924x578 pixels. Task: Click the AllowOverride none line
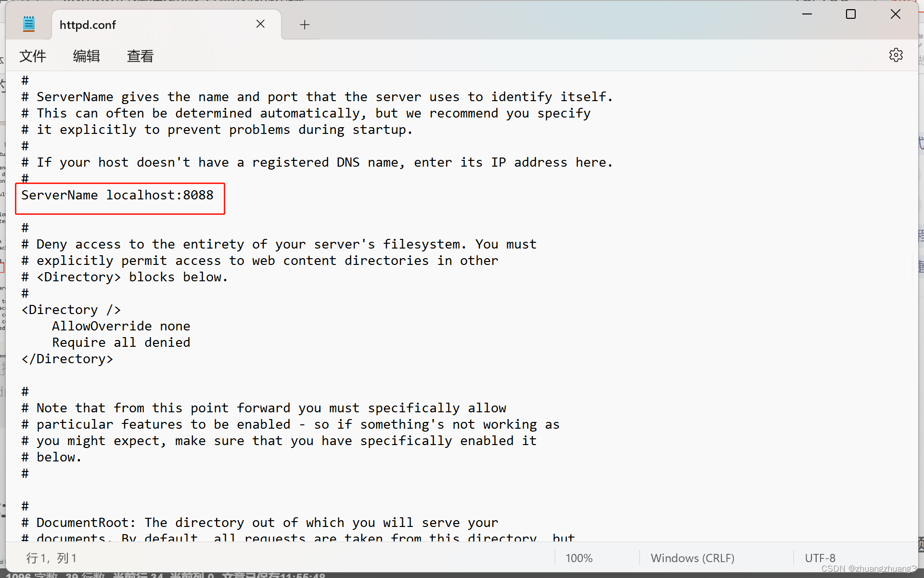pos(121,326)
